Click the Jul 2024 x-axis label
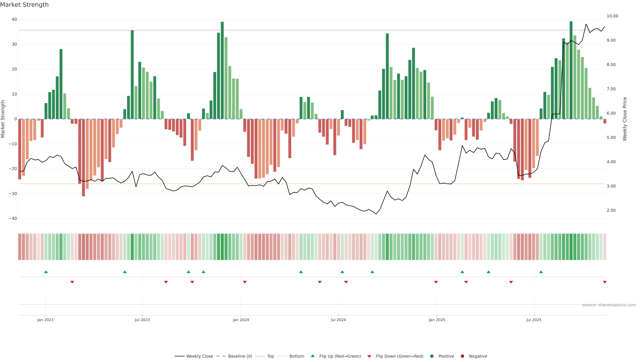Image resolution: width=644 pixels, height=362 pixels. pos(338,320)
